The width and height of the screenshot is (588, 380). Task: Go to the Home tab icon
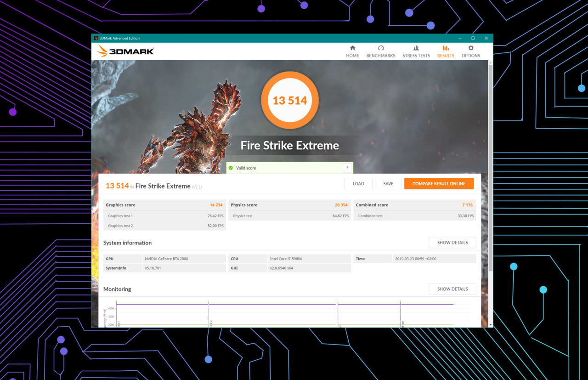pos(352,48)
